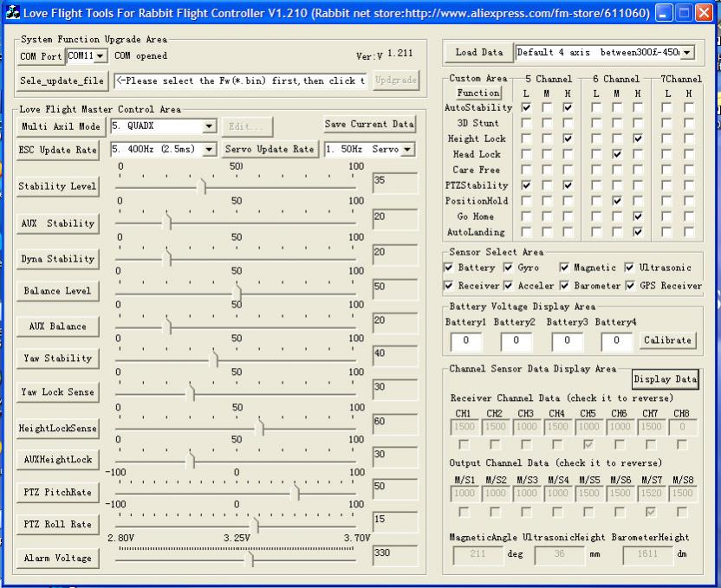Viewport: 721px width, 588px height.
Task: Open the COM11 port dropdown
Action: [101, 56]
